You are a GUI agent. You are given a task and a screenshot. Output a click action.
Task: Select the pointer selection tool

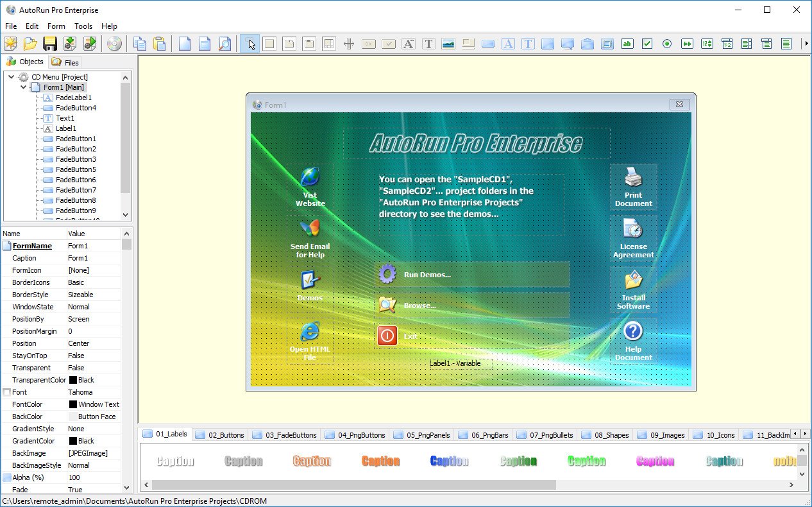[x=250, y=44]
